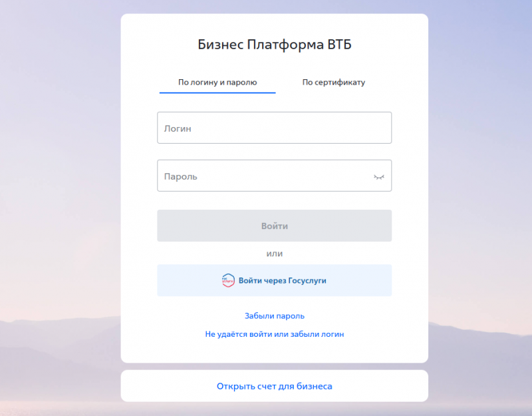The image size is (532, 416).
Task: Click the Пароль placeholder label
Action: 180,177
